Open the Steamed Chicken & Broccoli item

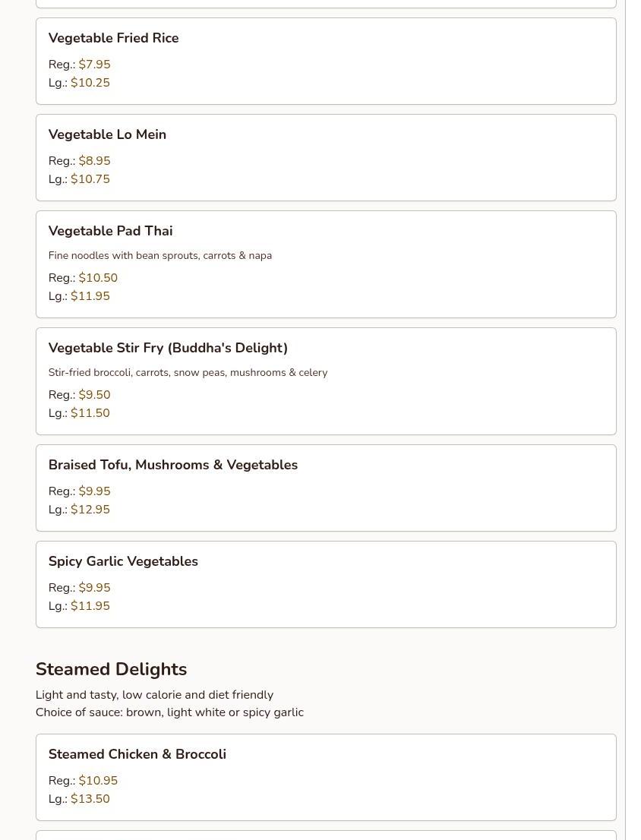(137, 754)
